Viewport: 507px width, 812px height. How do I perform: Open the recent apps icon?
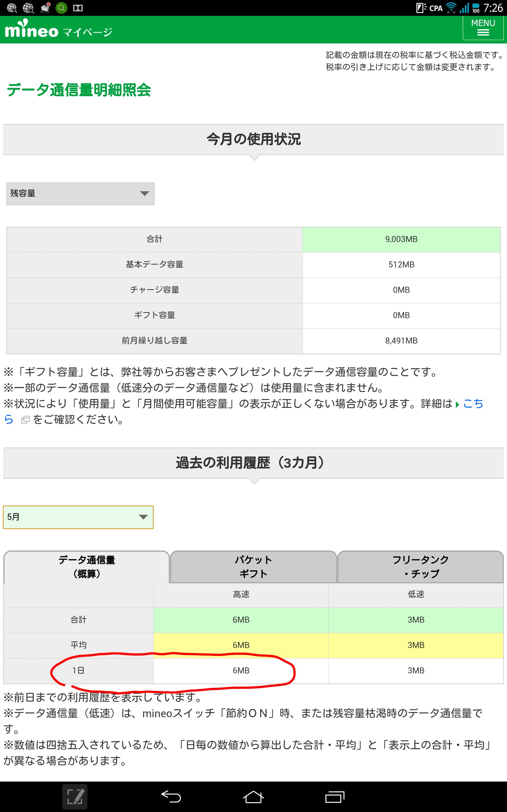(334, 796)
